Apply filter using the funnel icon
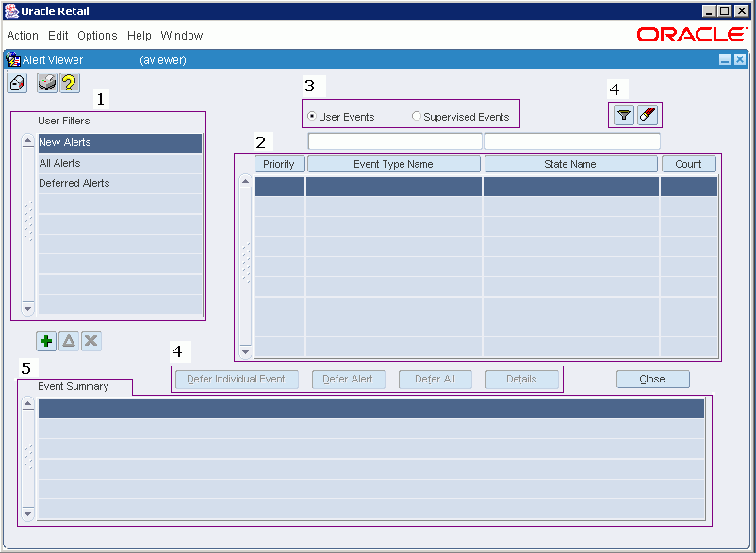 624,115
